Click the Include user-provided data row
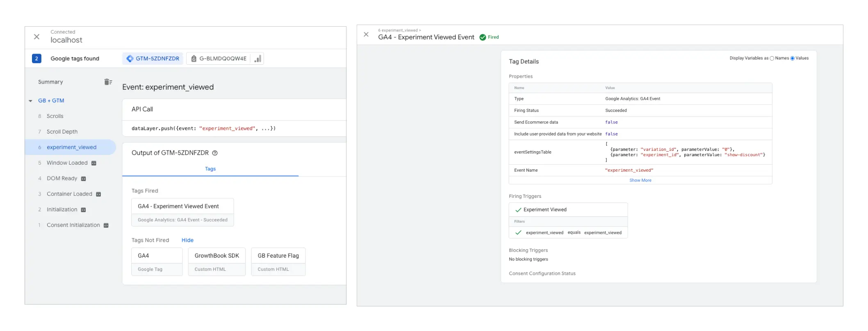 click(x=640, y=134)
